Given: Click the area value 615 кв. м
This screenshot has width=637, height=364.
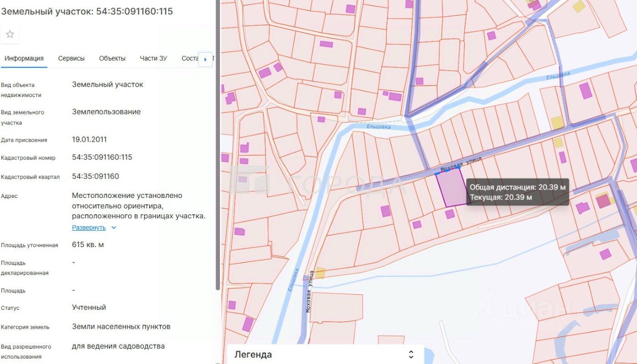Looking at the screenshot, I should pos(88,245).
